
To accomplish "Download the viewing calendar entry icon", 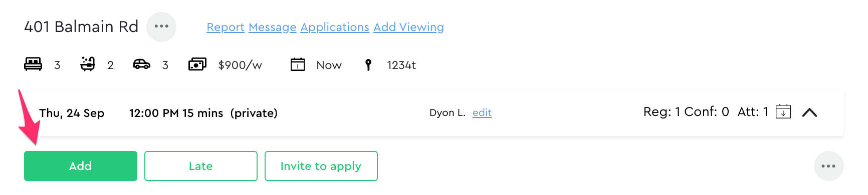I will click(x=783, y=111).
